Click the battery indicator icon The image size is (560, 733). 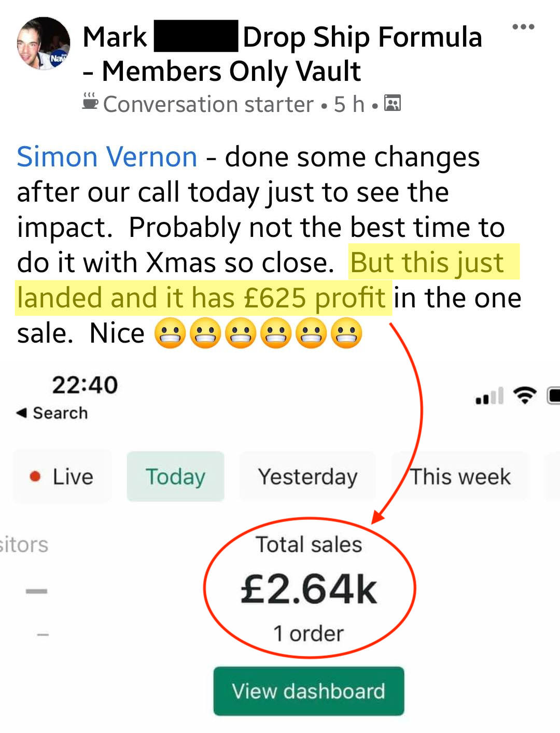click(553, 396)
